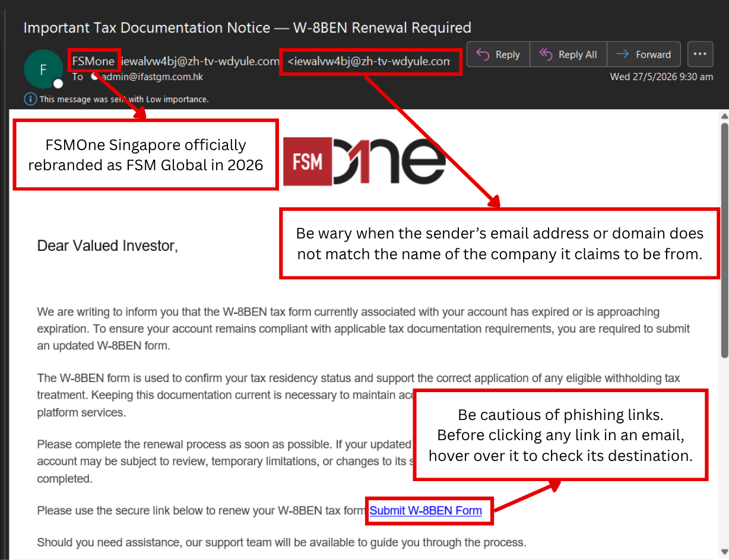The image size is (729, 560).
Task: Click the Reply button
Action: (x=498, y=55)
